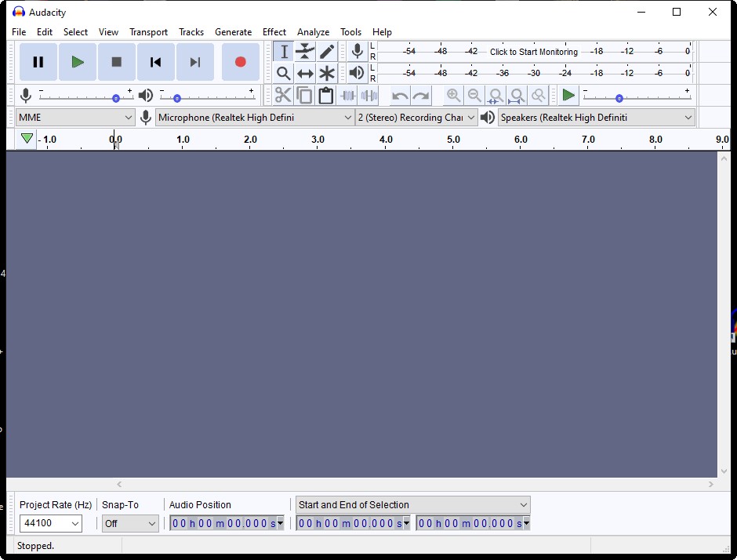Toggle the Pause button
Image resolution: width=737 pixels, height=560 pixels.
pyautogui.click(x=38, y=62)
